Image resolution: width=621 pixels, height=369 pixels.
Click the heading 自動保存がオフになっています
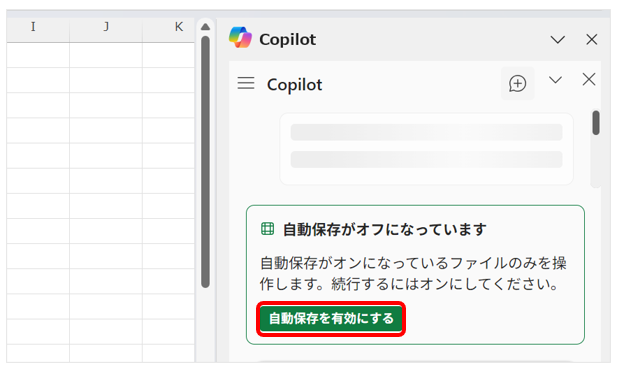pos(385,229)
